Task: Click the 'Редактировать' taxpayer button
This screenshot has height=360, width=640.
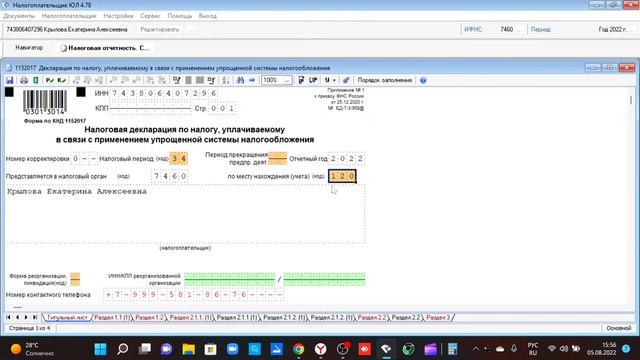Action: [x=160, y=29]
